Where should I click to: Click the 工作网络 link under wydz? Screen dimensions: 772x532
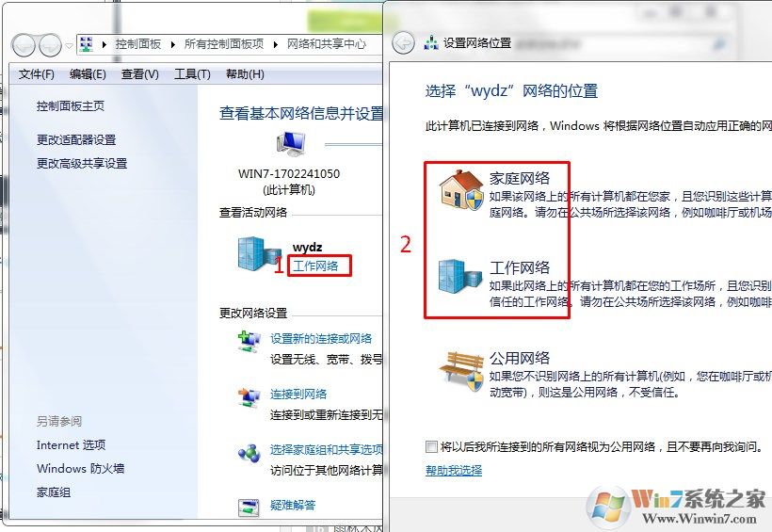(315, 266)
